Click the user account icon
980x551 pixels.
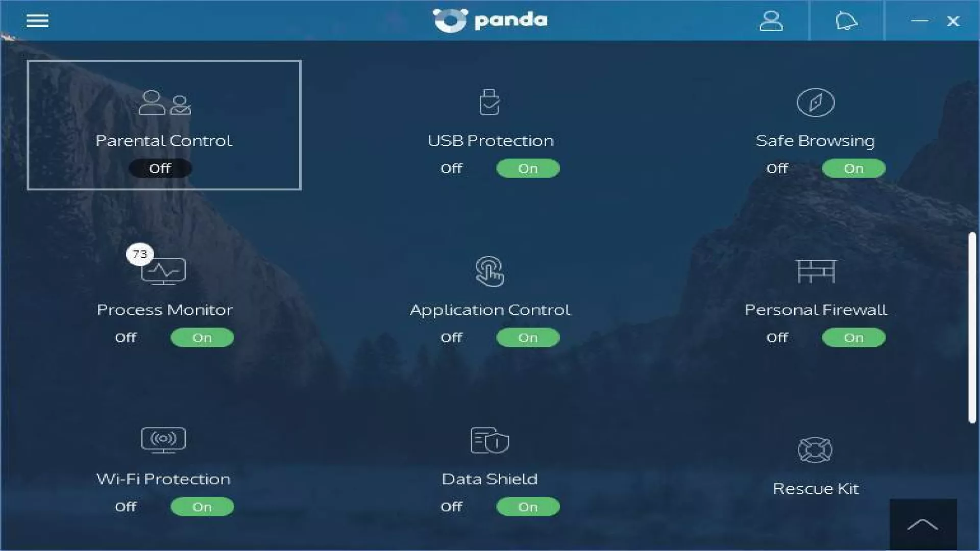pyautogui.click(x=771, y=20)
